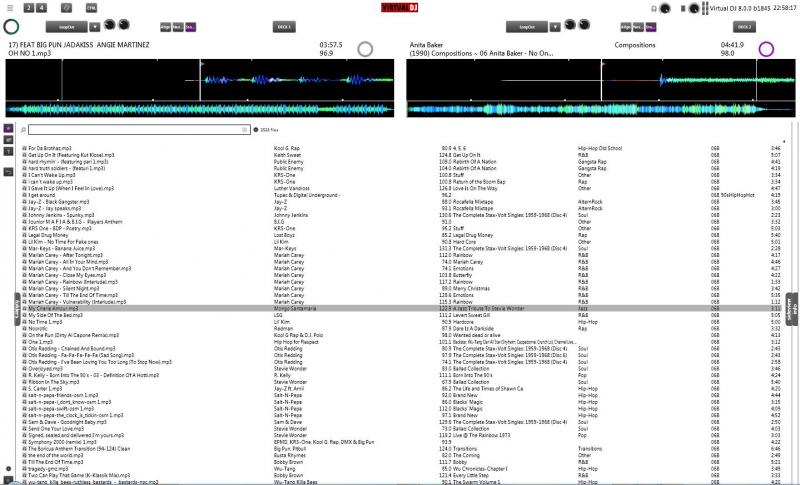Adjust deck 1 first effect knob
The image size is (800, 485).
pos(110,25)
